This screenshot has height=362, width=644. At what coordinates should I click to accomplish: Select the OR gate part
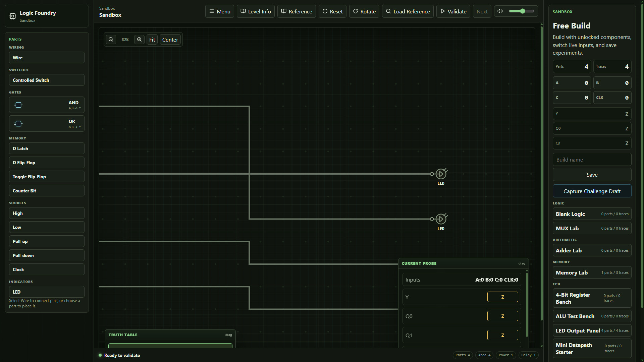tap(47, 124)
